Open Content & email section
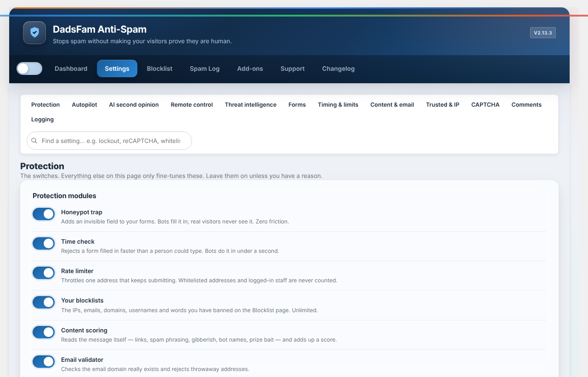This screenshot has width=588, height=377. [x=392, y=105]
